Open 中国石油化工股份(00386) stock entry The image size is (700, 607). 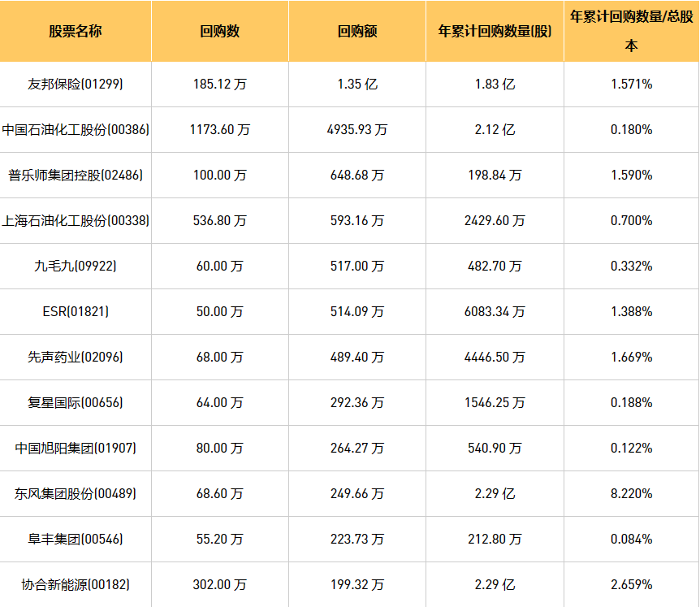tap(76, 129)
